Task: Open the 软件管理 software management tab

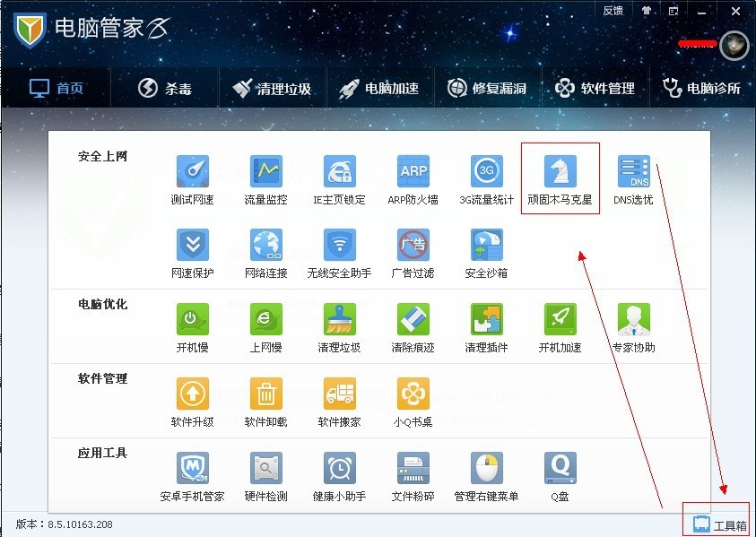Action: (595, 88)
